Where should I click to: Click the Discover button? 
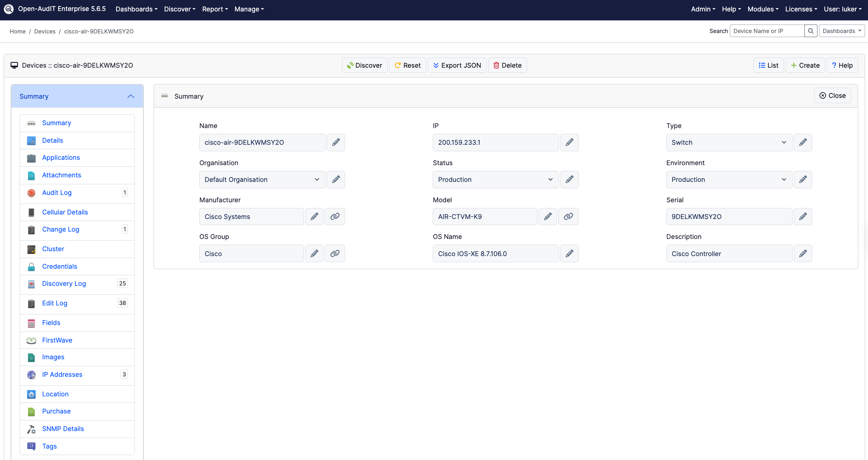tap(364, 65)
